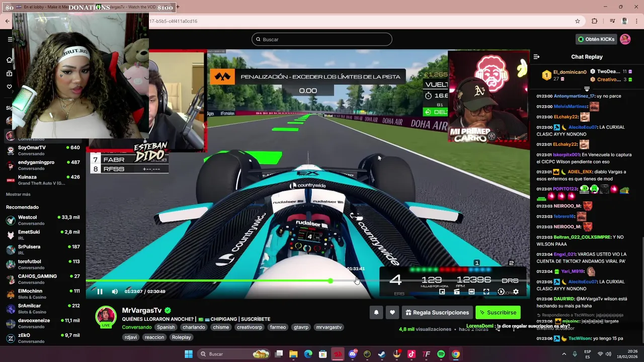Open Microsoft Store from the taskbar
Image resolution: width=644 pixels, height=362 pixels.
(x=323, y=354)
